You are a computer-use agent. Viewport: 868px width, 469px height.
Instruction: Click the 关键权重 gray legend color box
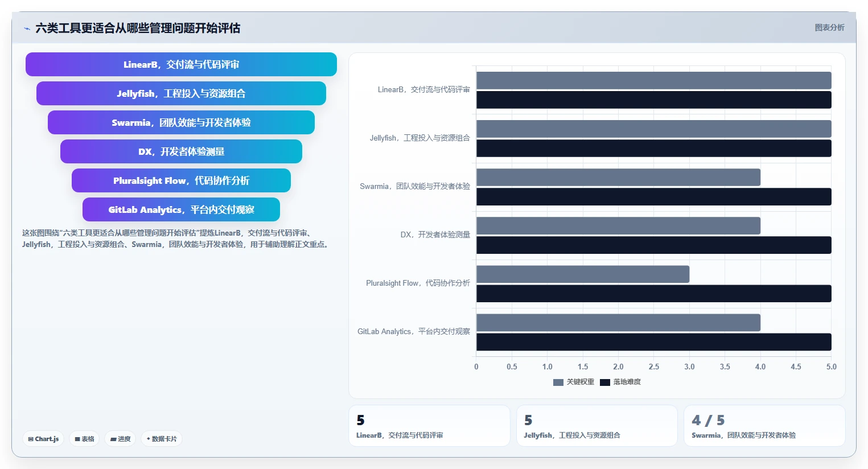pos(558,382)
